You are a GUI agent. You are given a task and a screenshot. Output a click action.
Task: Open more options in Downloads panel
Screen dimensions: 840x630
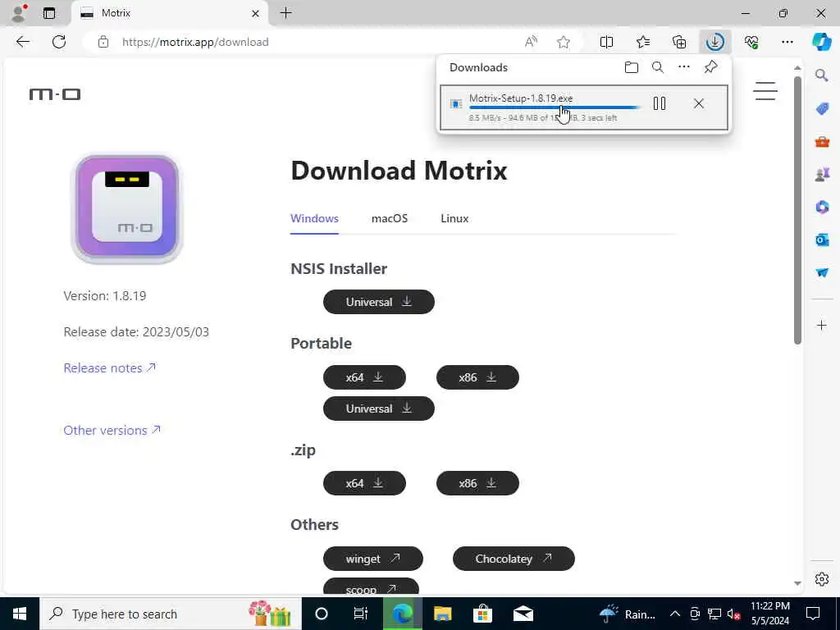(684, 67)
